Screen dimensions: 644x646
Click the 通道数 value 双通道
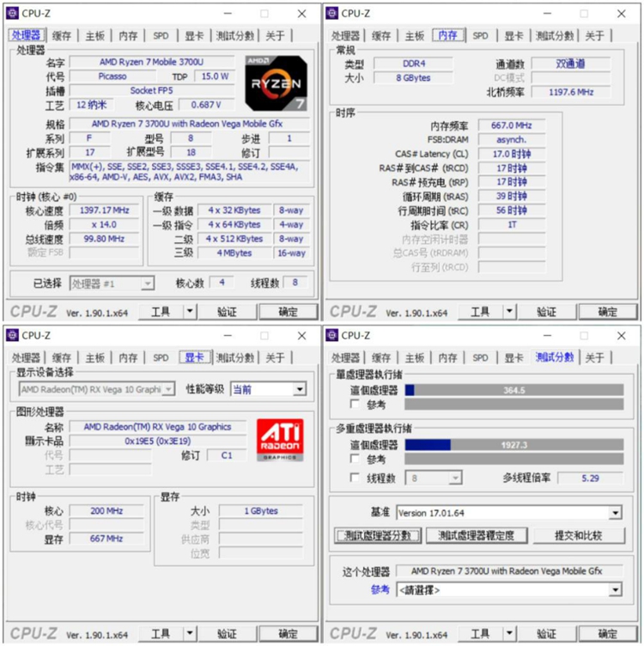tap(571, 64)
